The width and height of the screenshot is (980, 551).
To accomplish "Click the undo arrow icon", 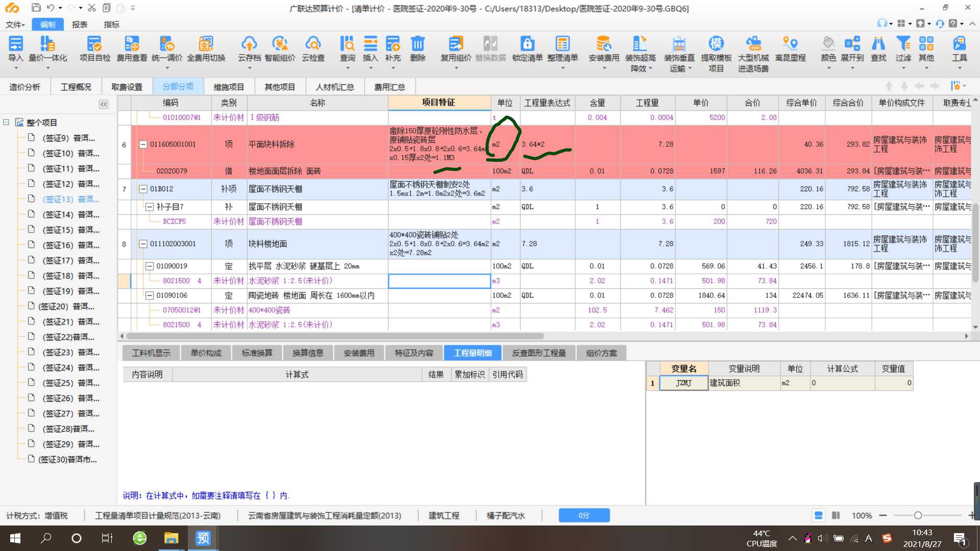I will 50,8.
